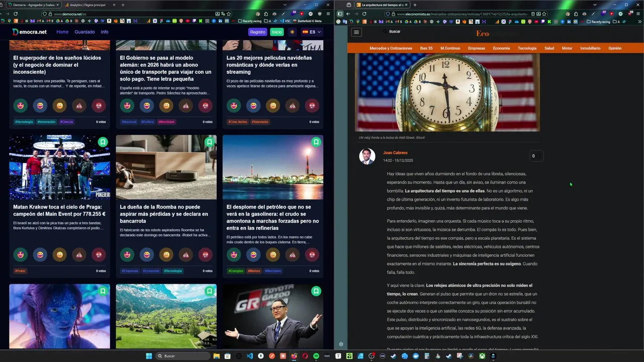644x362 pixels.
Task: React with love emoji on sueños lúcidos article
Action: tap(21, 106)
